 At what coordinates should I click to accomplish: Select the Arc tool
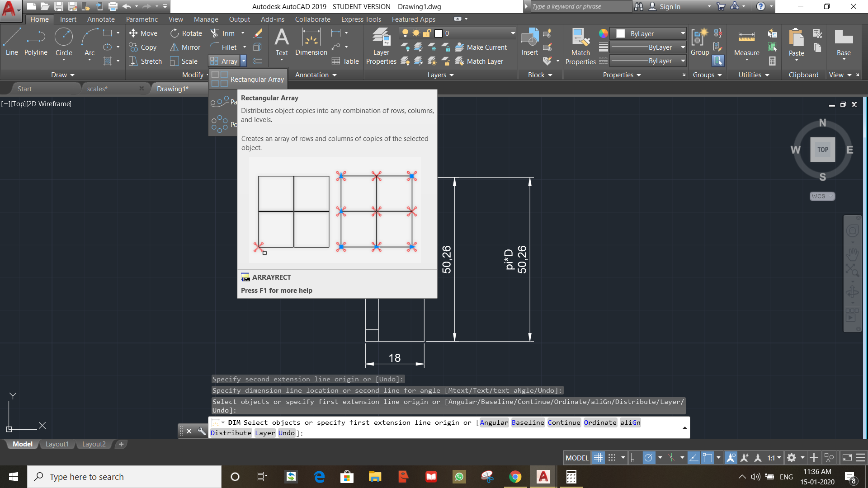90,42
